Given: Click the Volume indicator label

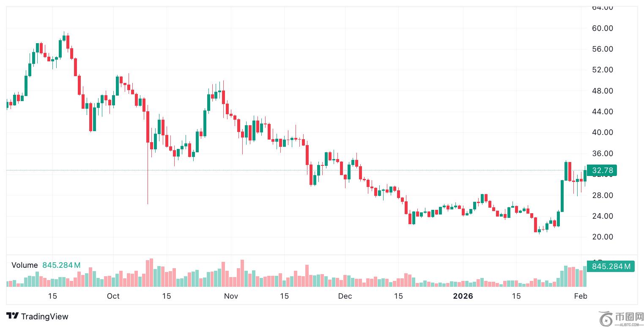Looking at the screenshot, I should 25,265.
